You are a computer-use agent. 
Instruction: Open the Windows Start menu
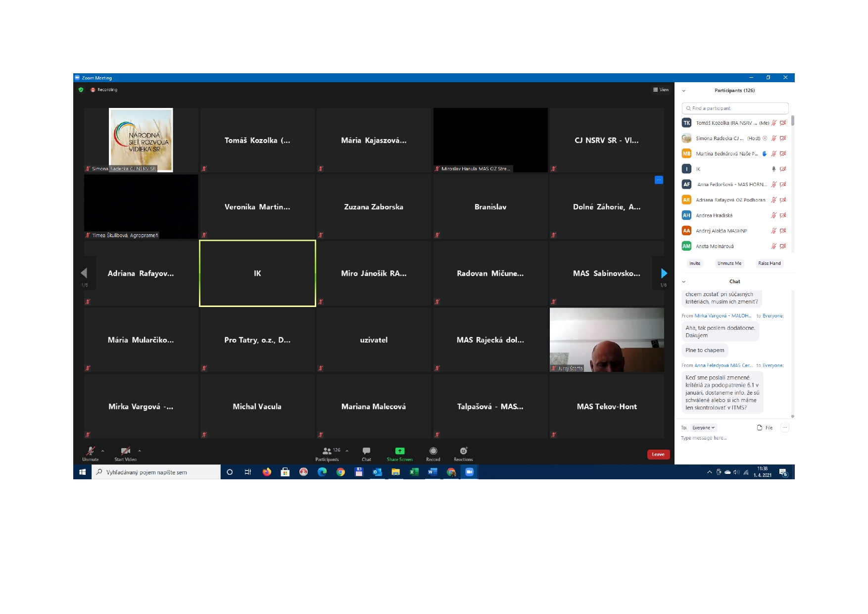pos(83,472)
